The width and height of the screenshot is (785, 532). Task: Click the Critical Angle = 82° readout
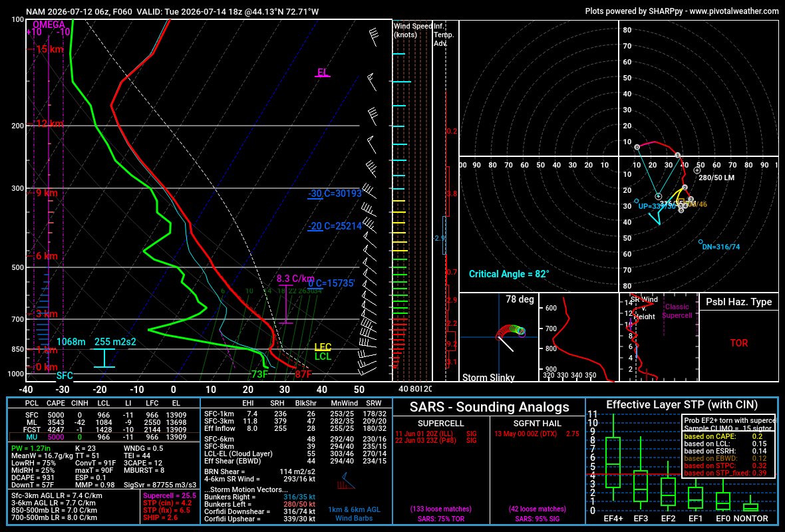pos(509,274)
